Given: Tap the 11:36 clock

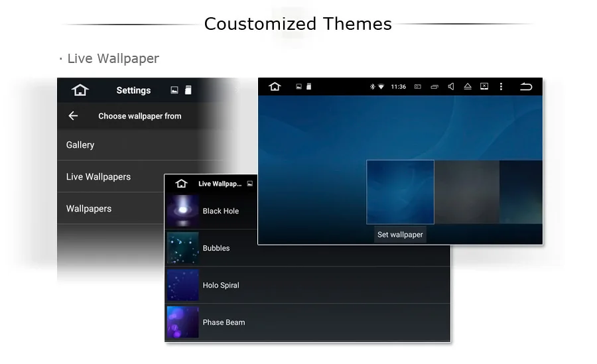Looking at the screenshot, I should [x=398, y=87].
